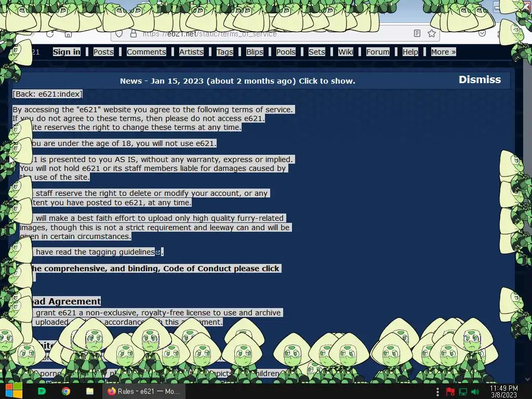Dismiss the news banner
This screenshot has height=399, width=532.
pos(480,79)
